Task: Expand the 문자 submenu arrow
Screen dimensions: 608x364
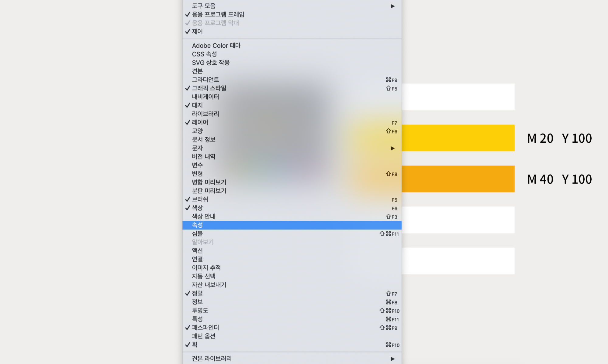Action: [392, 148]
